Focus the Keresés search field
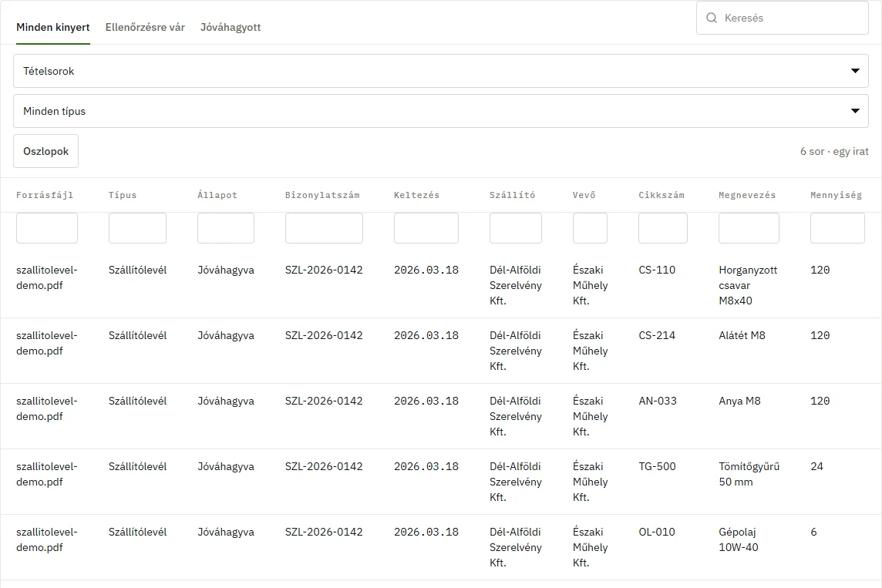The height and width of the screenshot is (588, 882). pyautogui.click(x=783, y=18)
